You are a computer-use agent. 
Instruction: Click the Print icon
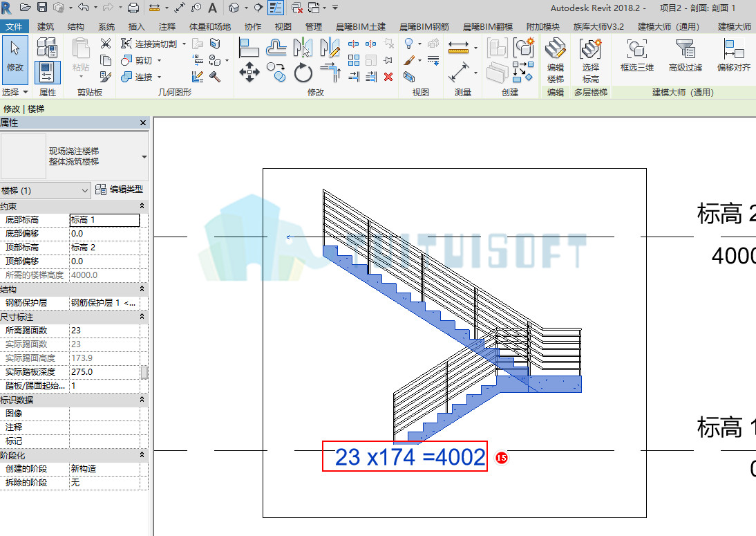pyautogui.click(x=133, y=7)
